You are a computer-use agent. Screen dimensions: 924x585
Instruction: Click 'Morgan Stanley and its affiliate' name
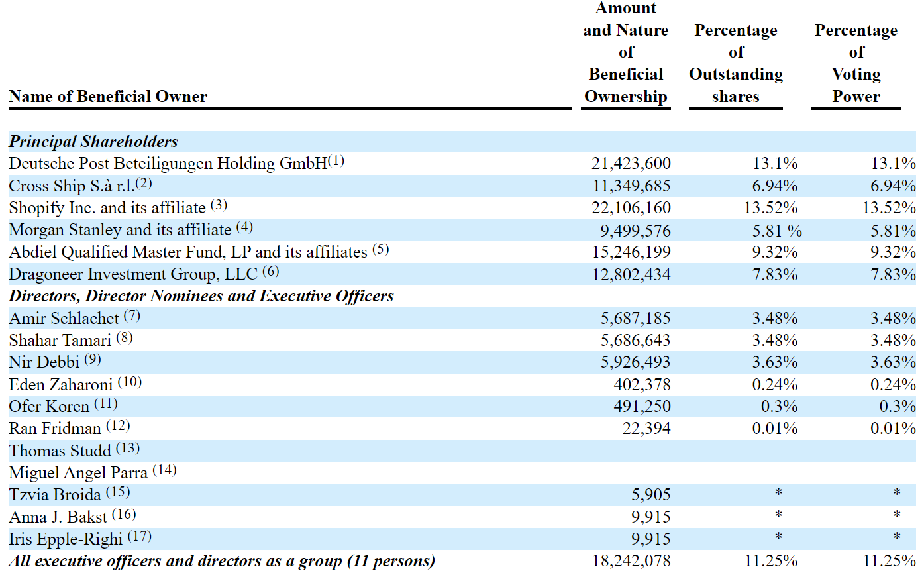[120, 230]
